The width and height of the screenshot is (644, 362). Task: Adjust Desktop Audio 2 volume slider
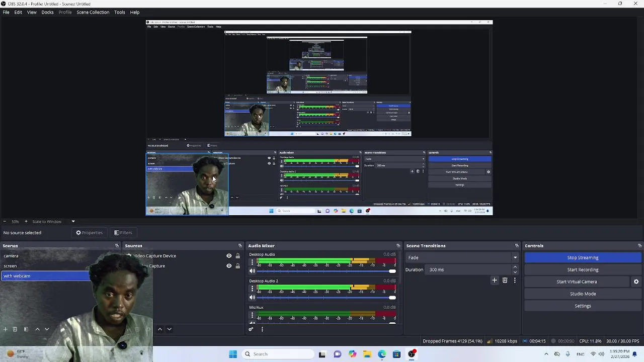click(326, 298)
